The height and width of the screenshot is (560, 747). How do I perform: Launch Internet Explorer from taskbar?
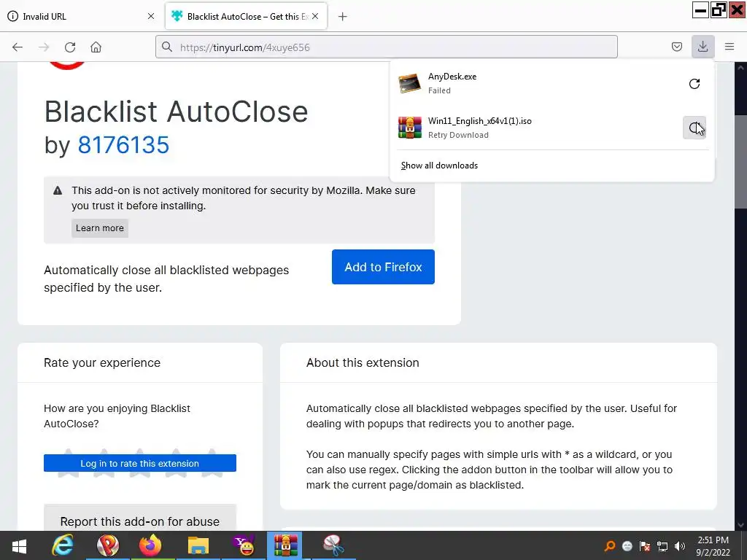(63, 545)
